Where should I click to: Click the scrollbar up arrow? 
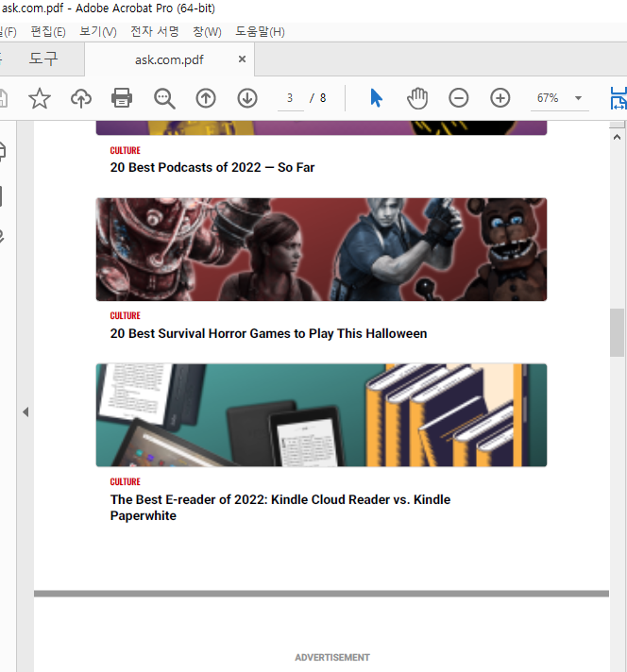tap(618, 137)
